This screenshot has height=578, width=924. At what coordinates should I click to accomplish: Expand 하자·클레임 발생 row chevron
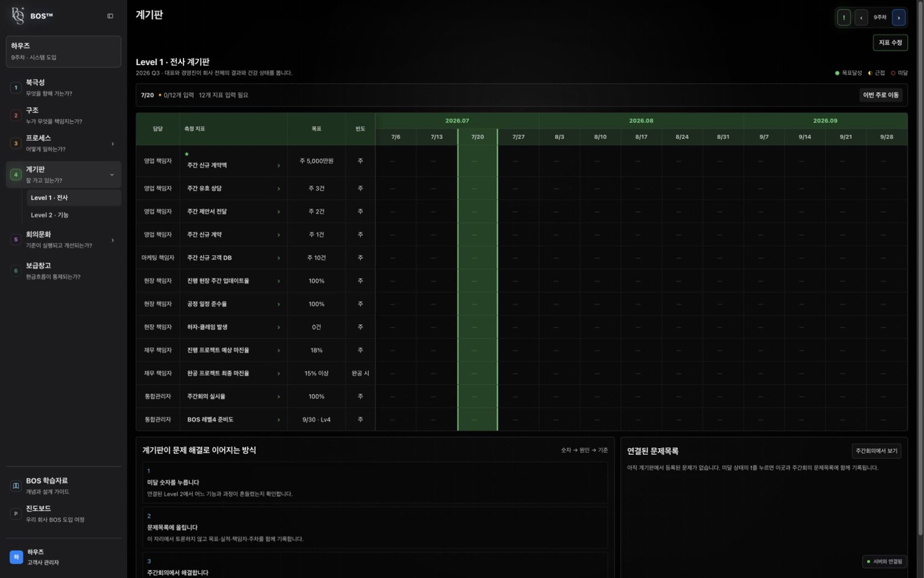[279, 328]
